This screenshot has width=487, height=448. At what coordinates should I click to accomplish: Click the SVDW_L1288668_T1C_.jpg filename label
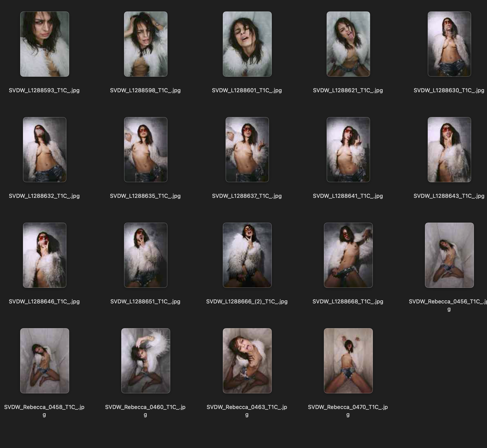click(348, 301)
